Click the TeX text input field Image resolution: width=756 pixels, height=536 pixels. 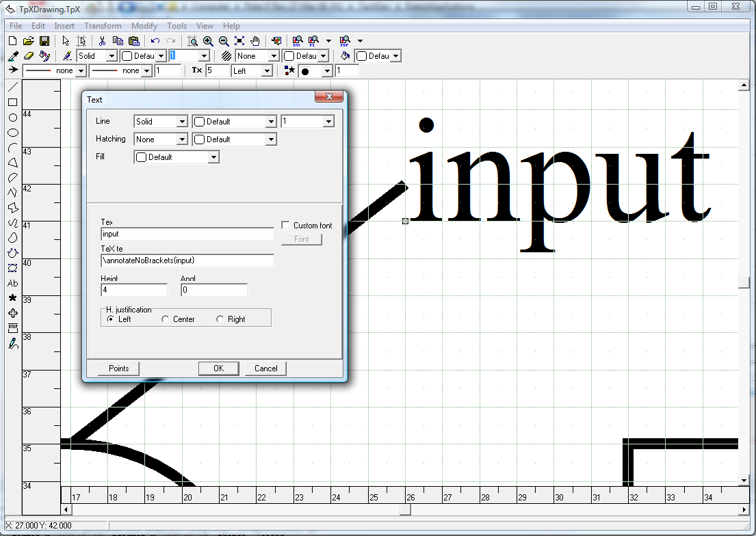point(187,260)
